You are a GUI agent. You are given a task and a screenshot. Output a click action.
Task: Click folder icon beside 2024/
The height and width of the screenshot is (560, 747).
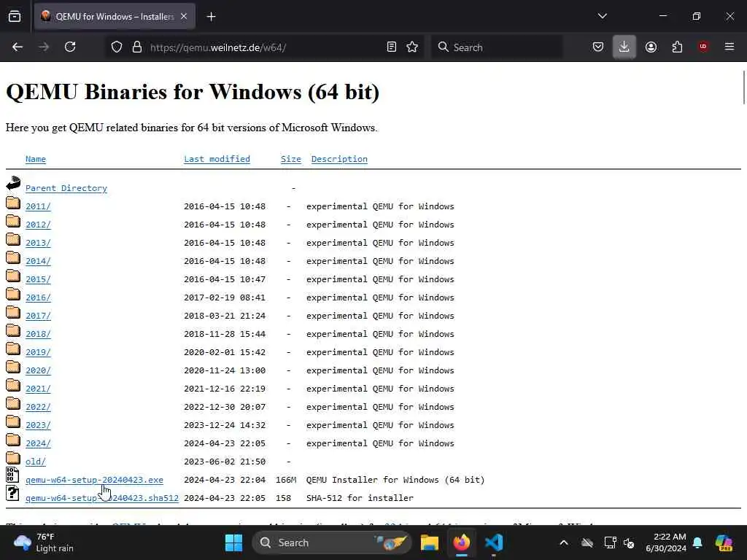pyautogui.click(x=13, y=440)
